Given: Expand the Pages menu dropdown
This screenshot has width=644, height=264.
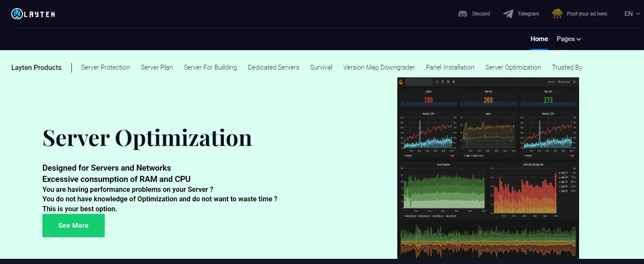Looking at the screenshot, I should click(x=569, y=39).
